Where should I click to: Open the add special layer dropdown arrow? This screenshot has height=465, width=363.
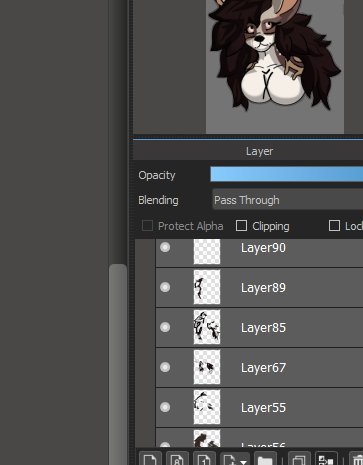[243, 462]
